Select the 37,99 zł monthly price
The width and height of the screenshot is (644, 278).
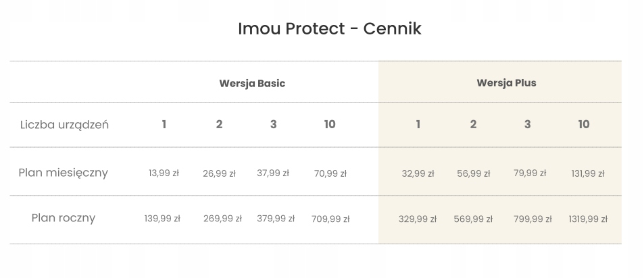coord(273,173)
